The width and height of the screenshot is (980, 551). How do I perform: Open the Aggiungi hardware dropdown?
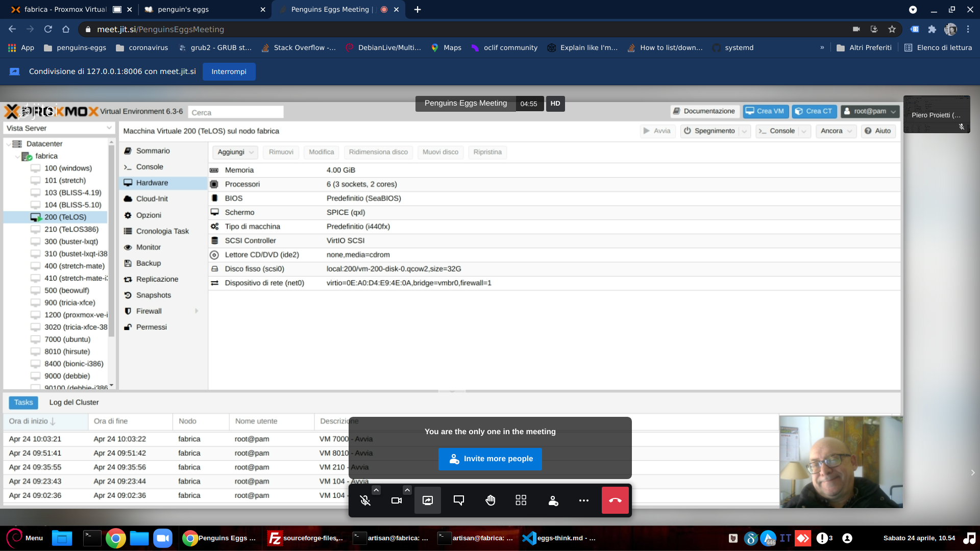click(x=235, y=152)
